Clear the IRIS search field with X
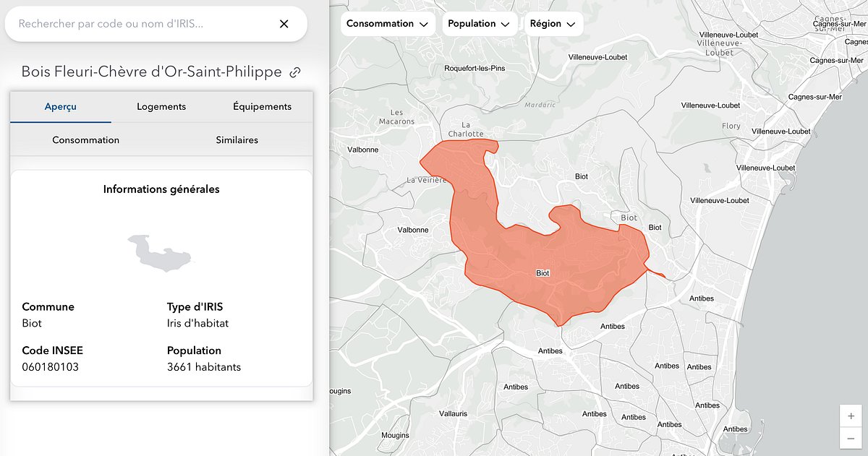This screenshot has height=456, width=868. 284,24
